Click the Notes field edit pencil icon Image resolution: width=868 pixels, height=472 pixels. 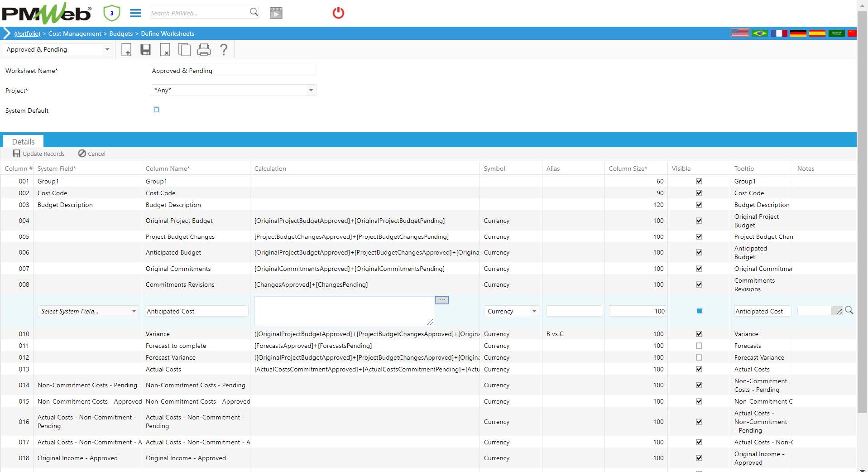coord(839,311)
